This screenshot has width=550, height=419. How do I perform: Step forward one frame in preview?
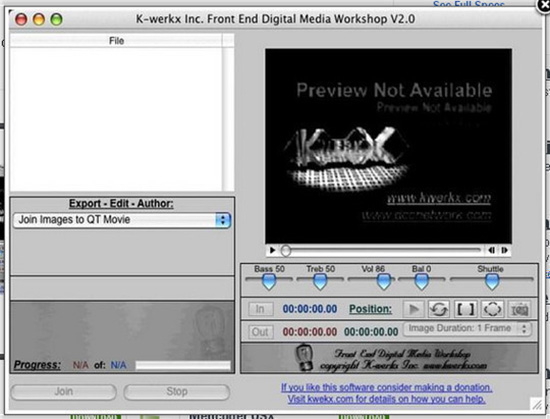coord(504,250)
